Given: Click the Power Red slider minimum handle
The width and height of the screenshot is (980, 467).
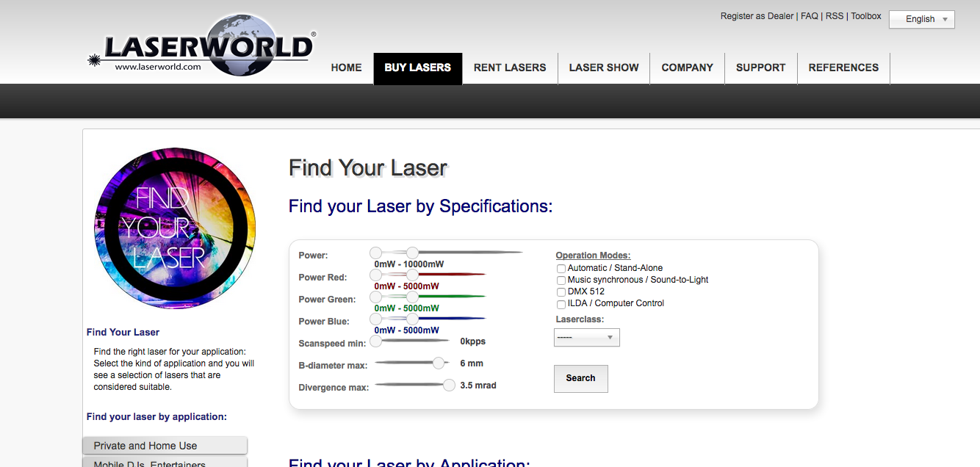Looking at the screenshot, I should point(375,275).
